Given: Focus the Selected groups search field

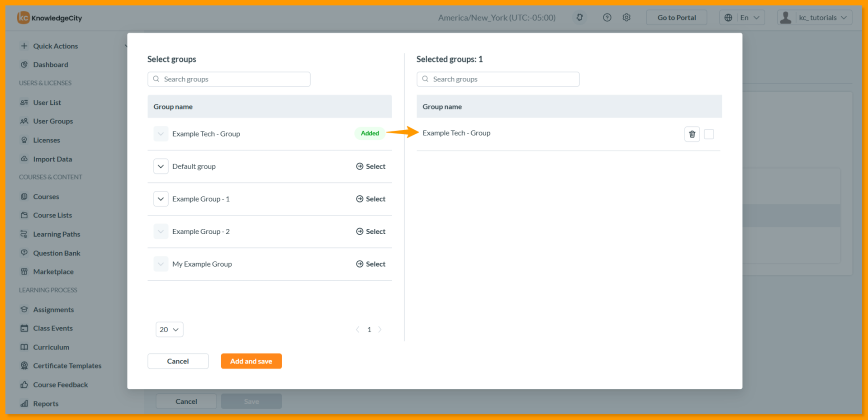Looking at the screenshot, I should coord(498,79).
